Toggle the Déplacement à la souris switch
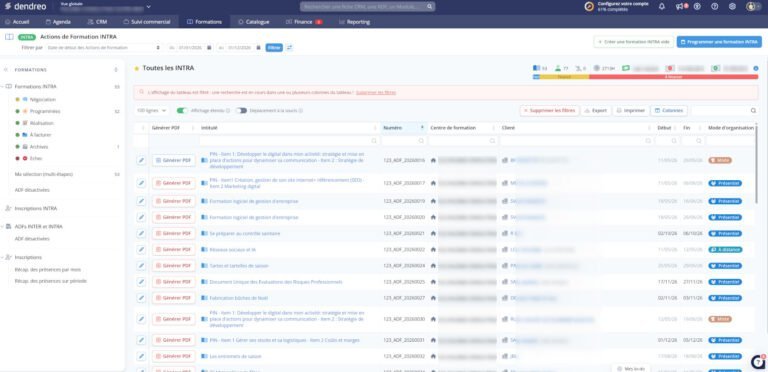Viewport: 768px width, 372px height. point(241,111)
